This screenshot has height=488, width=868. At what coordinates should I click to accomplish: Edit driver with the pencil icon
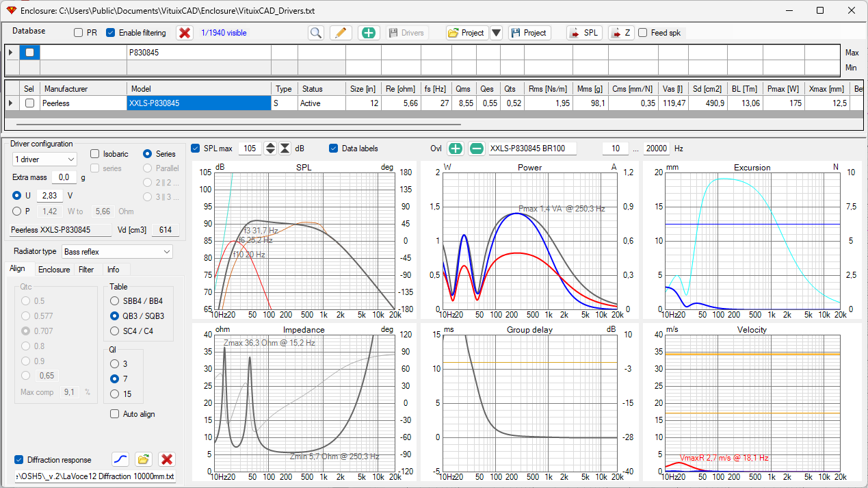coord(340,33)
